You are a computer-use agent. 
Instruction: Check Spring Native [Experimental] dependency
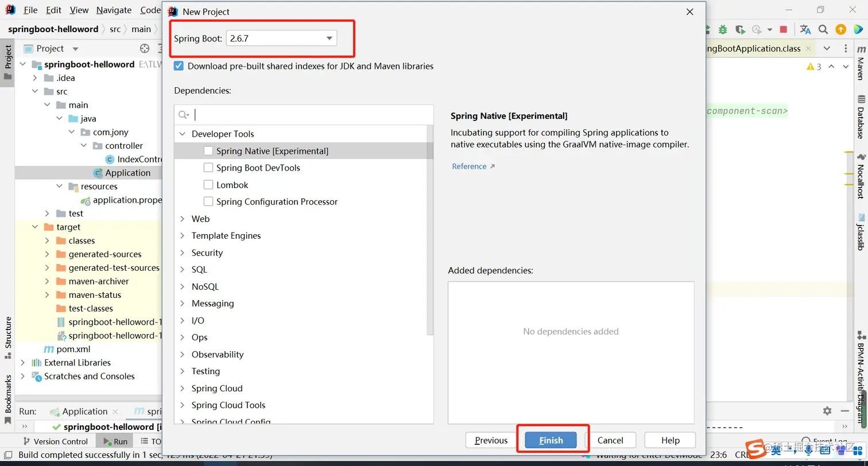(x=208, y=151)
